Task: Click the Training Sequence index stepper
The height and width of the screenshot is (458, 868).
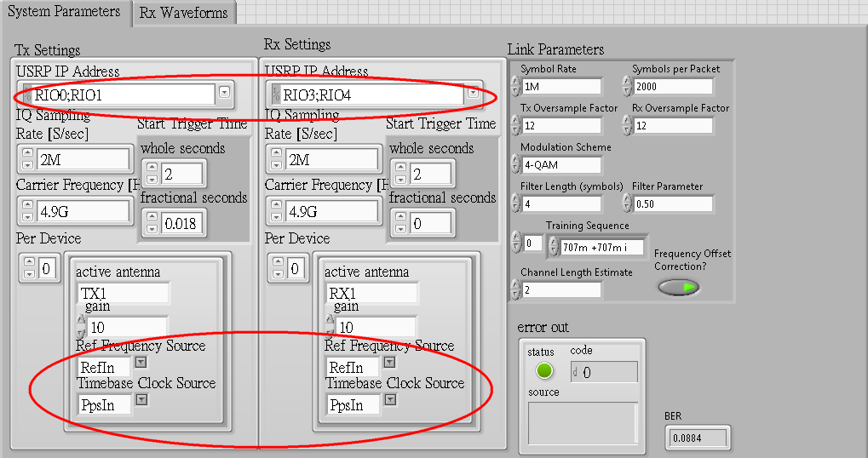Action: coord(516,243)
